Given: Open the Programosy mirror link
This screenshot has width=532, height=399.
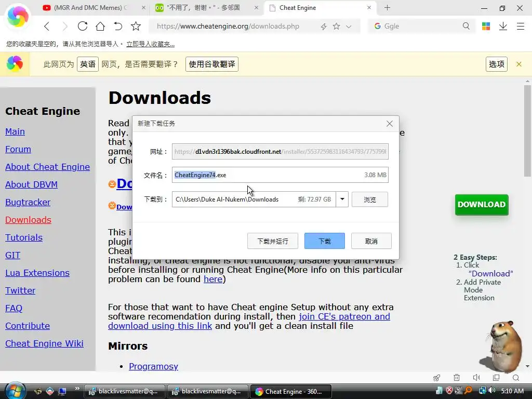Looking at the screenshot, I should (153, 366).
